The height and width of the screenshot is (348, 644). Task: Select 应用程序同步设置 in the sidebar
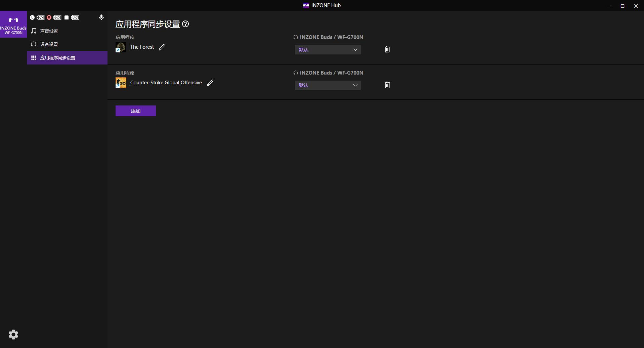tap(67, 58)
